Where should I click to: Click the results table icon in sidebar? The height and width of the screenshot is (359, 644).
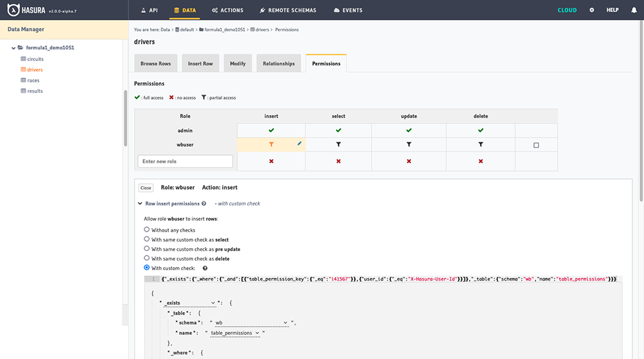[x=23, y=91]
